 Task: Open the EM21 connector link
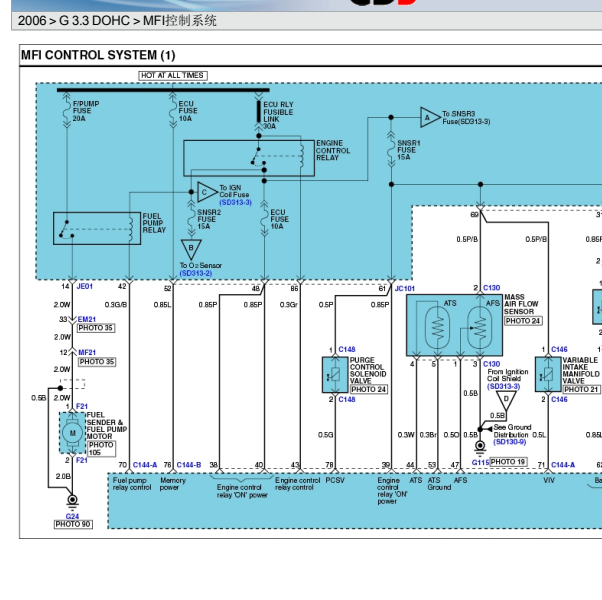tap(87, 319)
